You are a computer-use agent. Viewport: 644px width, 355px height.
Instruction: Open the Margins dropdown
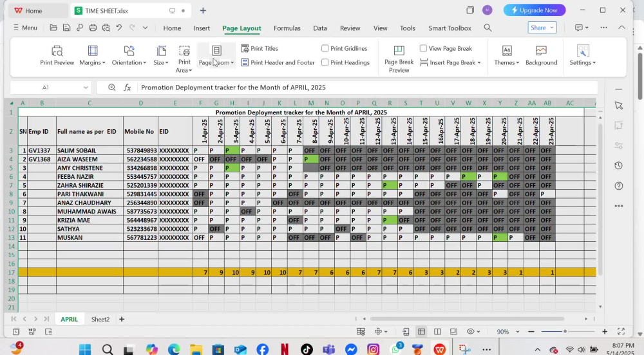click(92, 55)
